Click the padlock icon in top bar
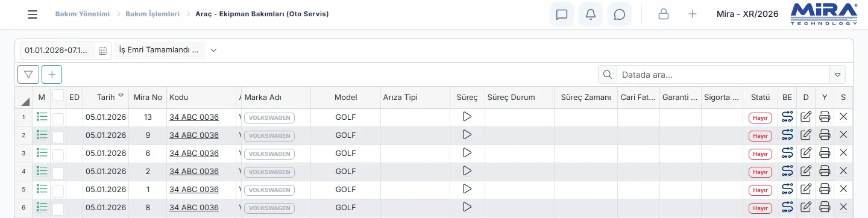This screenshot has width=868, height=218. click(x=664, y=14)
